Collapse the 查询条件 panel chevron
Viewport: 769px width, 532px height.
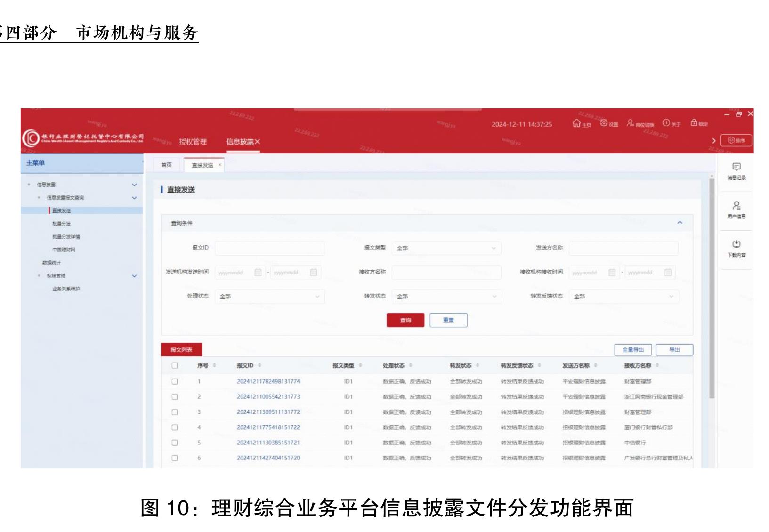pyautogui.click(x=680, y=223)
